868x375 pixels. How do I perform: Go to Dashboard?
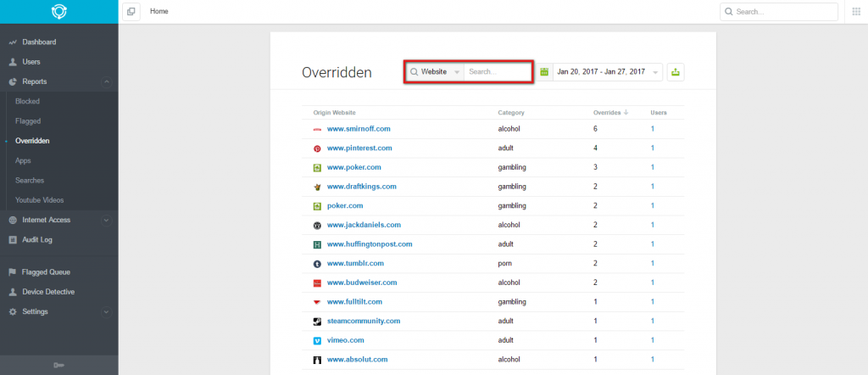point(39,42)
